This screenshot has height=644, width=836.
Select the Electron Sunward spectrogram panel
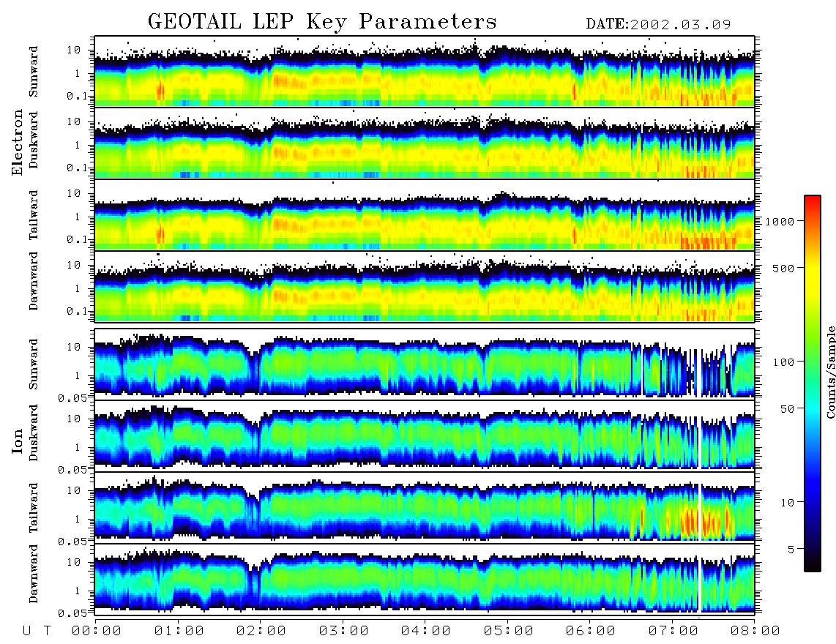[425, 72]
